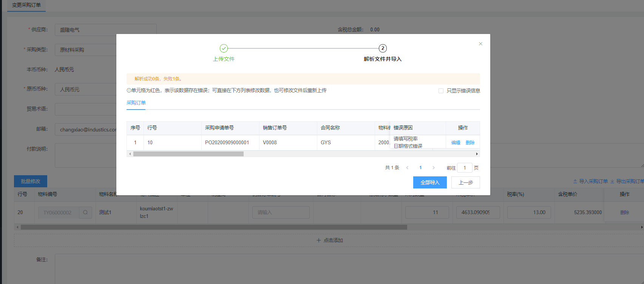The image size is (644, 284).
Task: Close the import dialog with X icon
Action: pos(480,44)
